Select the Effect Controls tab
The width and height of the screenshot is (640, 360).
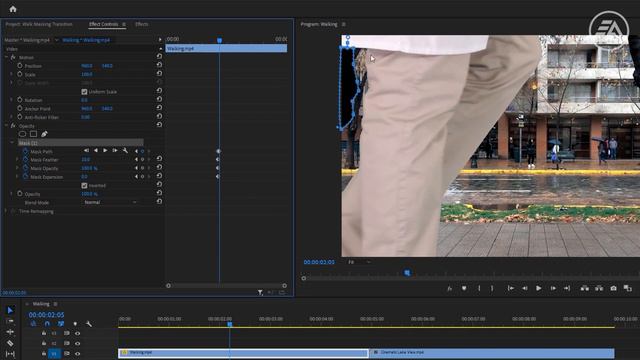103,24
